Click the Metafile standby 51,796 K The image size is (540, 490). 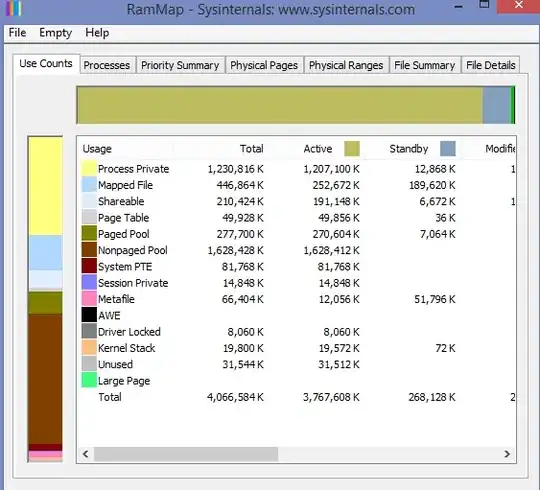(x=435, y=299)
